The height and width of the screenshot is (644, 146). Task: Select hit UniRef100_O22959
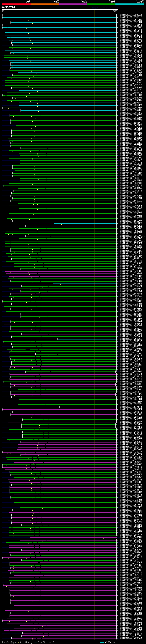(131, 268)
